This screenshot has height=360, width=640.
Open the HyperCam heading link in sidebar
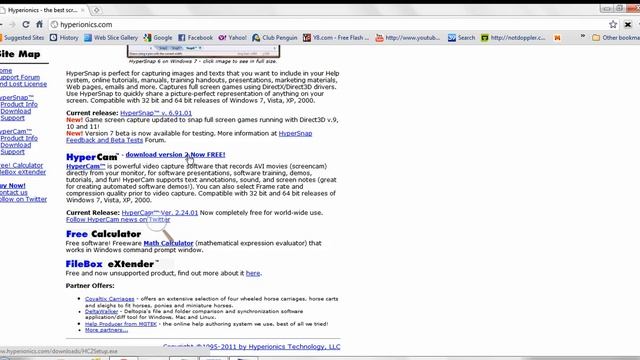16,131
